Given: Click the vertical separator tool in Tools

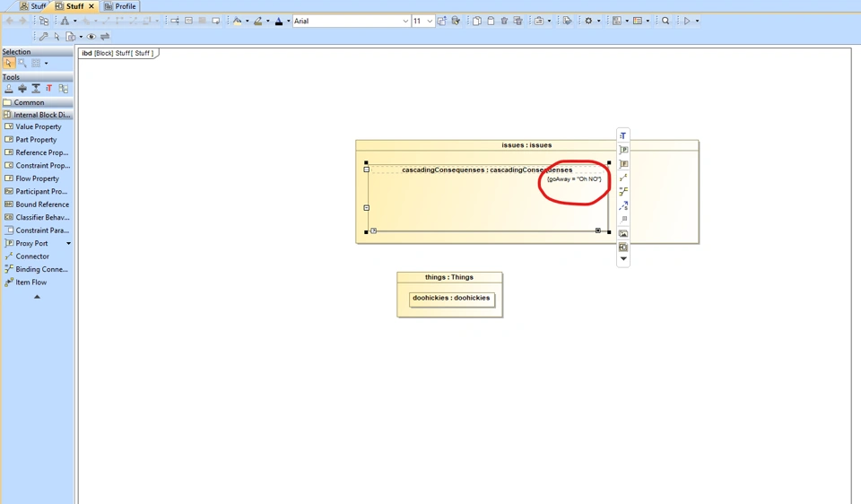Looking at the screenshot, I should pyautogui.click(x=36, y=89).
